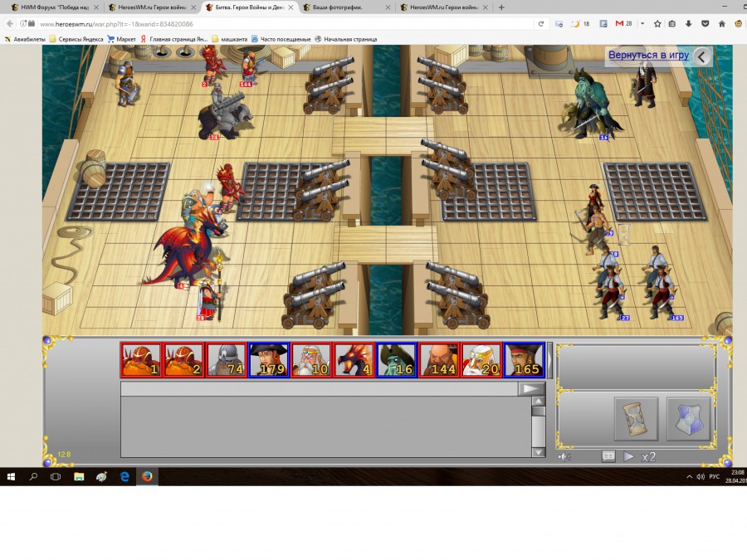The width and height of the screenshot is (747, 560).
Task: Click chat log scrollbar up arrow
Action: [539, 402]
